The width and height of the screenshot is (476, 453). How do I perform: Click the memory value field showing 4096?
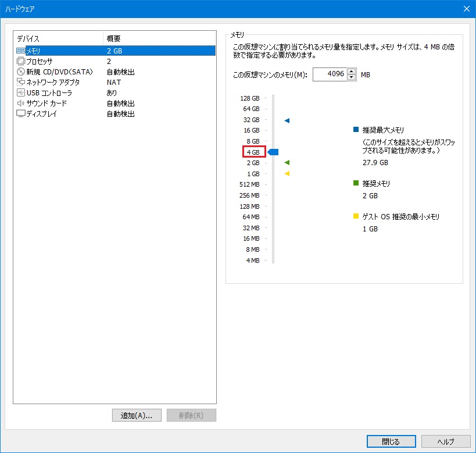pos(330,74)
